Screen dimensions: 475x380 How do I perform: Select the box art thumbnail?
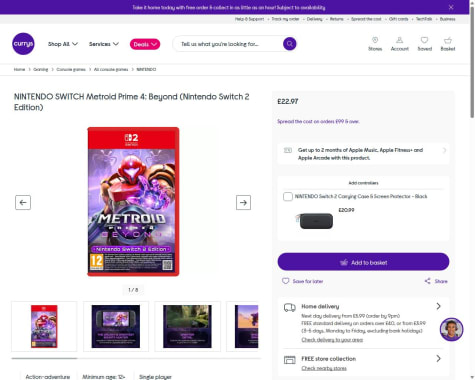pos(44,326)
